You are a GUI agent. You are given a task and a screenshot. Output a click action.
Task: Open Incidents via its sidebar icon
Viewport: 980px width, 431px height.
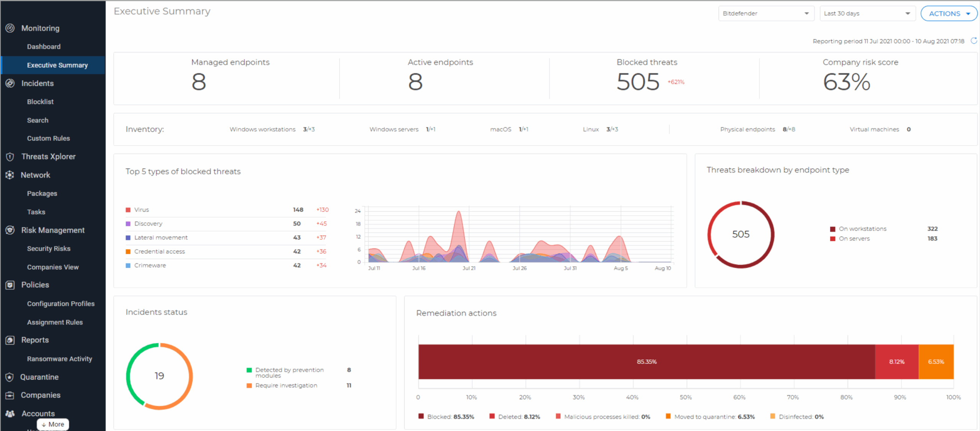(10, 83)
